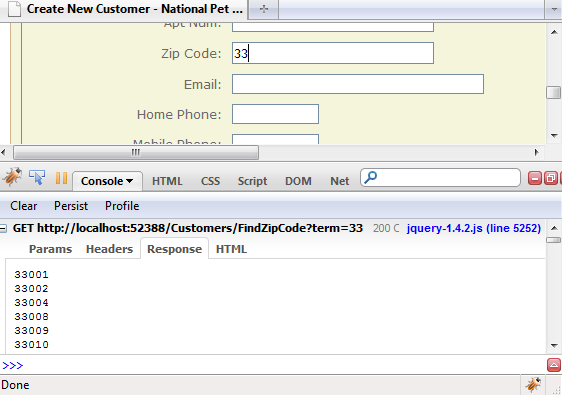Click the console panel scroll up arrow
The image size is (562, 395).
point(554,228)
